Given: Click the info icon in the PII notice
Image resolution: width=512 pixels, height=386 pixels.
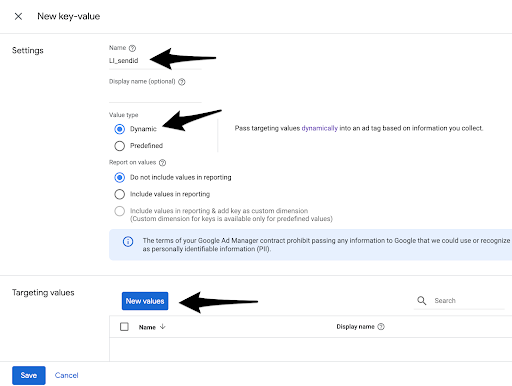Looking at the screenshot, I should pyautogui.click(x=128, y=241).
